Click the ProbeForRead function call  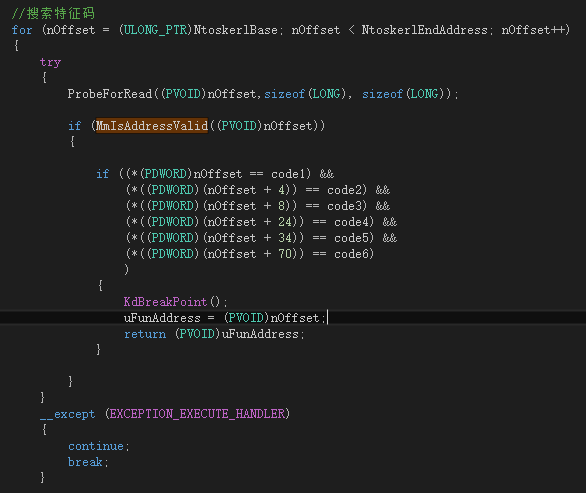(x=110, y=94)
